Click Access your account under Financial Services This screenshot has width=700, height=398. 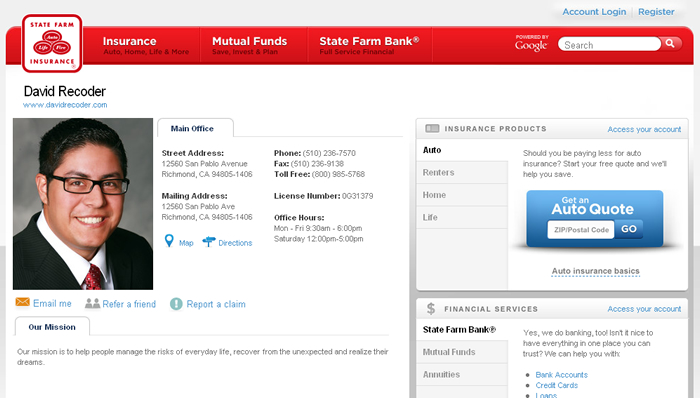point(644,309)
